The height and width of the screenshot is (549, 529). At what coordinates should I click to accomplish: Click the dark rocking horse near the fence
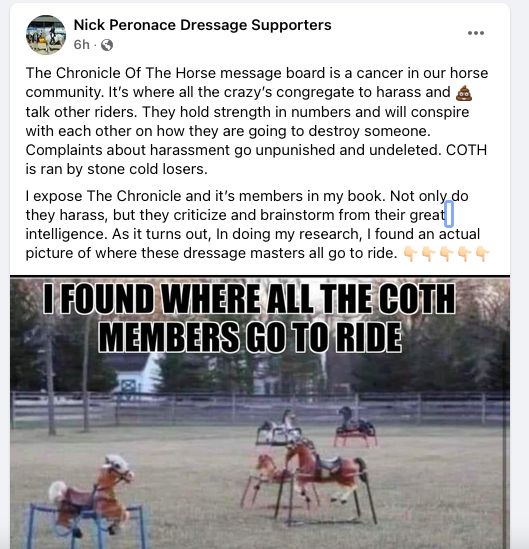click(355, 426)
